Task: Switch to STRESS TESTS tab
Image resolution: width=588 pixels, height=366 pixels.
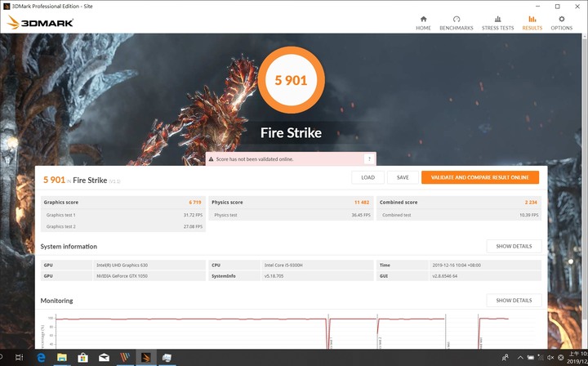Action: pyautogui.click(x=497, y=23)
